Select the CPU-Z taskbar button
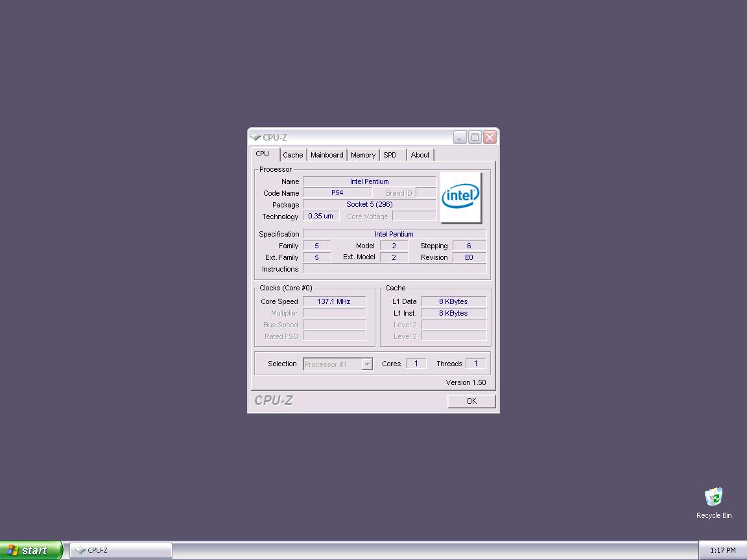 121,550
